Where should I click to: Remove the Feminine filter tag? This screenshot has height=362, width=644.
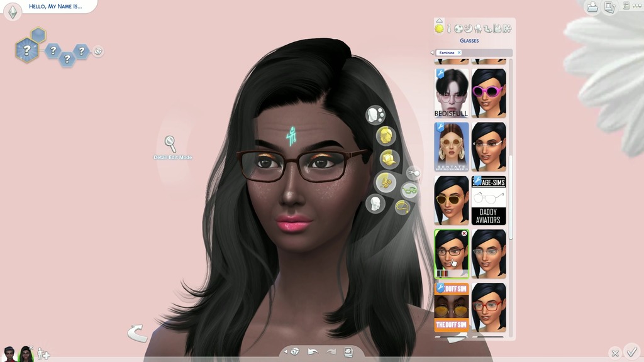(459, 53)
